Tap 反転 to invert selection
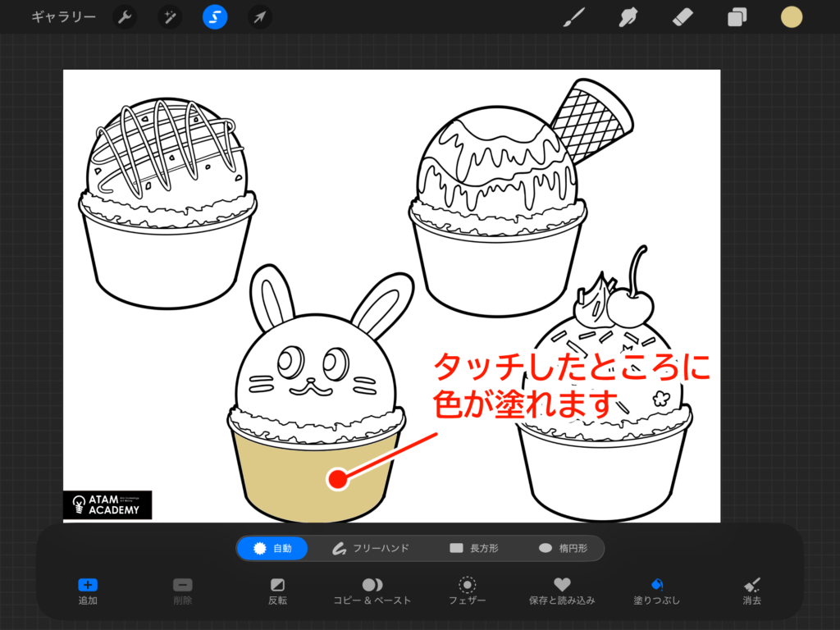Screen dimensions: 840x630 pyautogui.click(x=277, y=591)
